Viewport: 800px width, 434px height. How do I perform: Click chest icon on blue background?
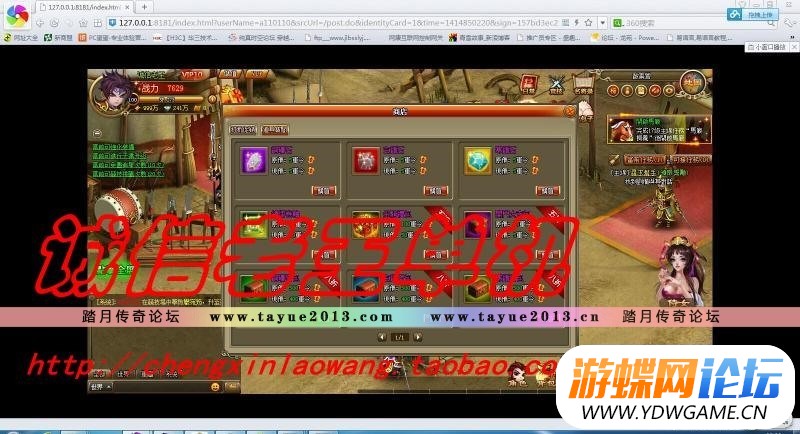point(366,289)
